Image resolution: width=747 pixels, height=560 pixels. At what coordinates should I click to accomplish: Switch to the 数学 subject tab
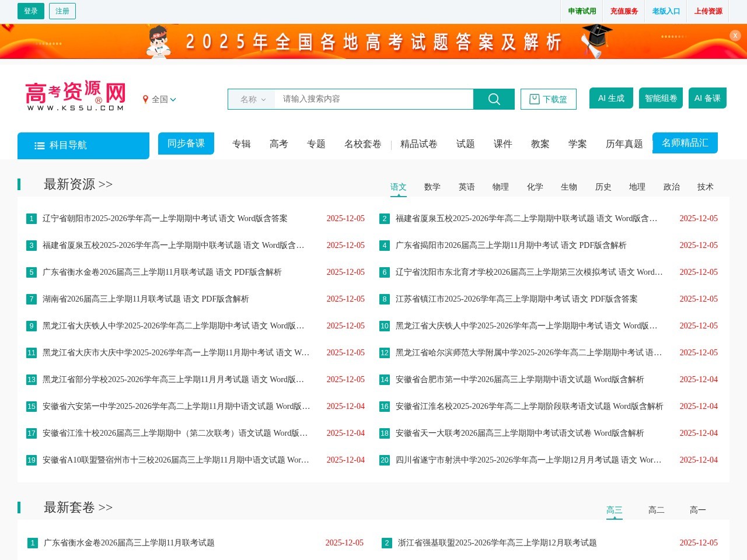click(x=432, y=187)
